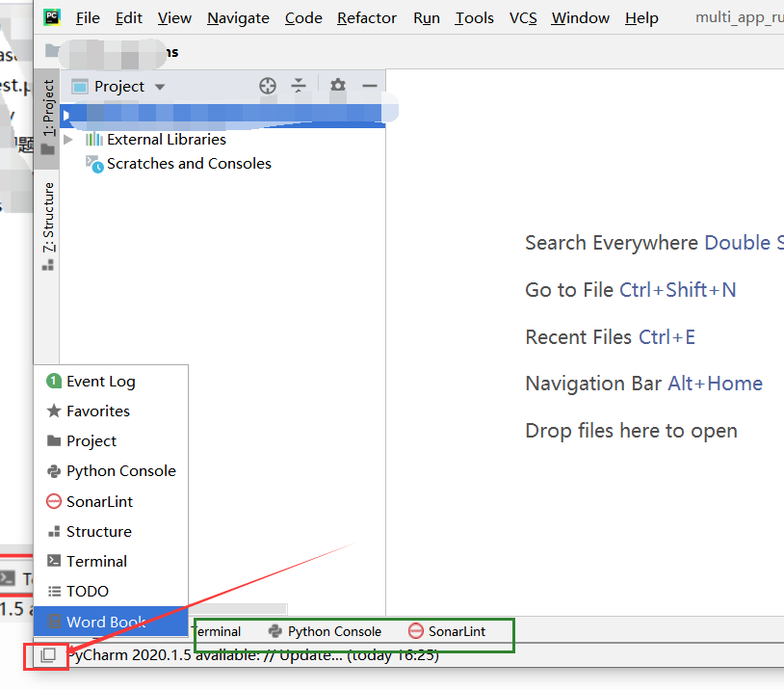Choose SonarLint from the popup list
The width and height of the screenshot is (784, 690).
(111, 502)
